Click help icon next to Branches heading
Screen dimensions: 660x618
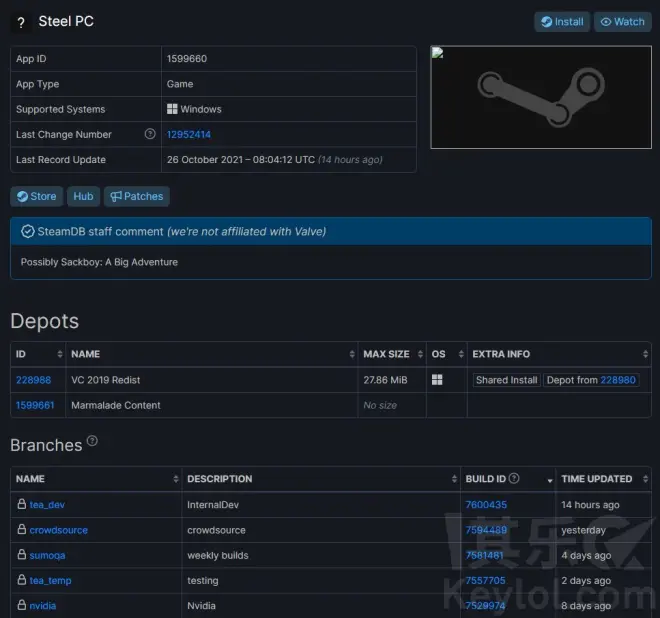(92, 441)
